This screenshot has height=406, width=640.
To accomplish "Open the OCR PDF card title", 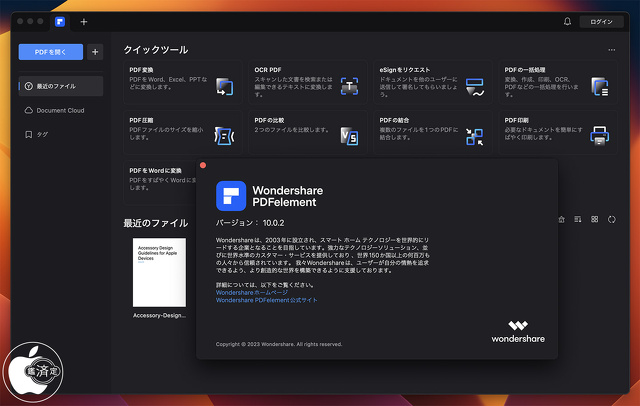I will [x=268, y=70].
